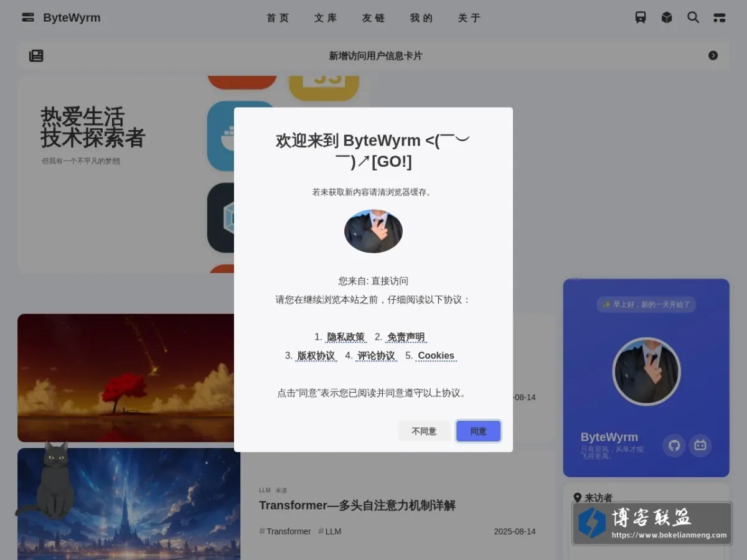Open the 隐私政策 agreement link
The height and width of the screenshot is (560, 747).
click(x=346, y=337)
